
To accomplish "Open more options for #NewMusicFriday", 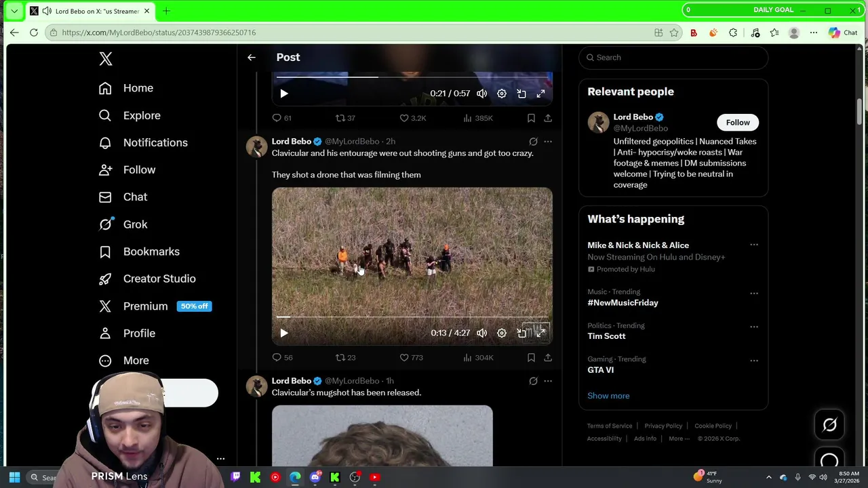I will pos(754,293).
